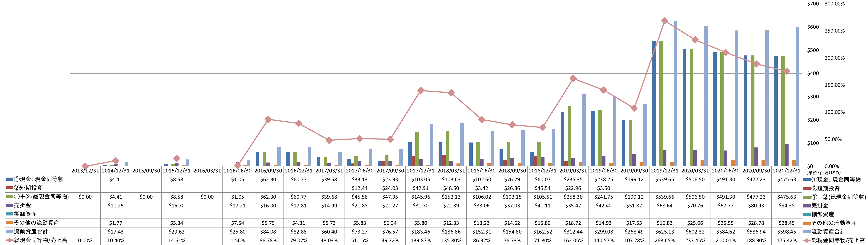Click the line marker above 2020/12/31
868x245 pixels.
coord(787,71)
